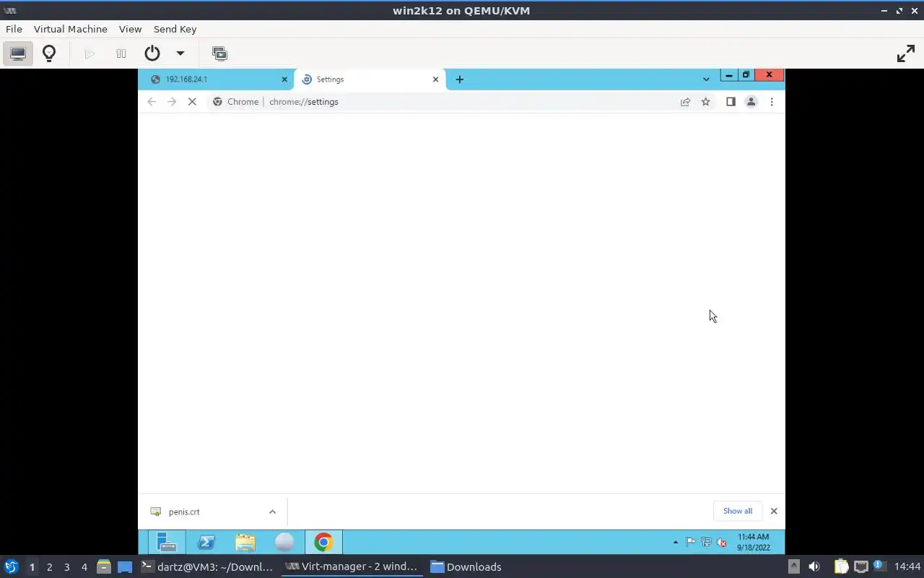The width and height of the screenshot is (924, 578).
Task: Click the round gray taskbar app icon
Action: [x=284, y=542]
